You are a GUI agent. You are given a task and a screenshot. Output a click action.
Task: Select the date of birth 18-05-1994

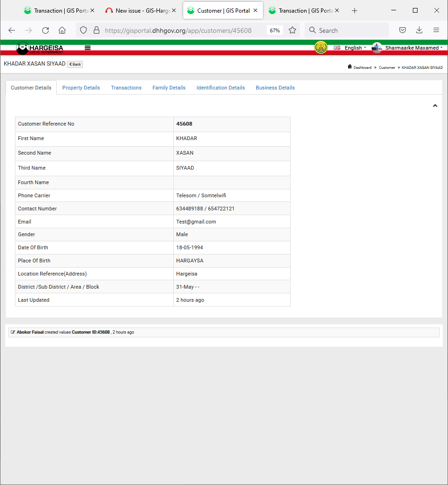190,247
